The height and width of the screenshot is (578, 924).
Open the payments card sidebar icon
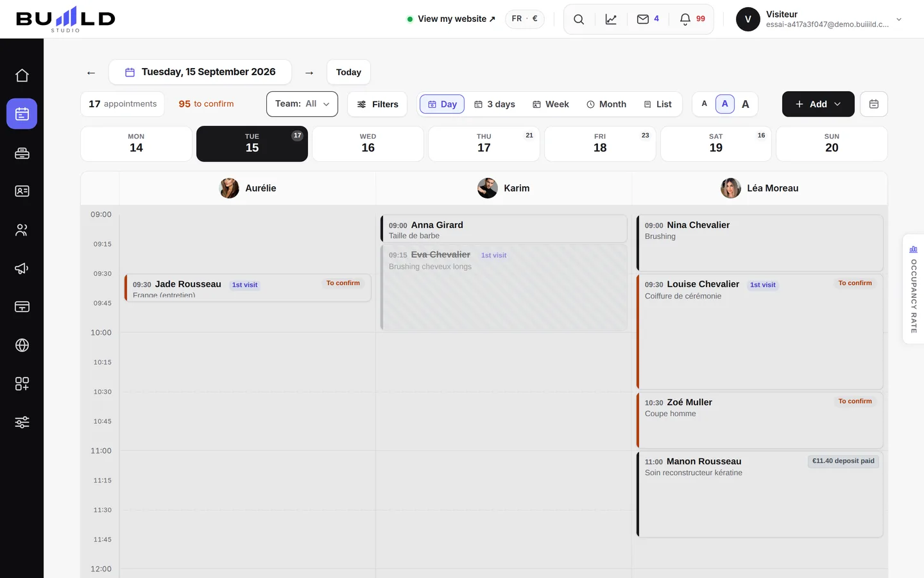tap(22, 307)
